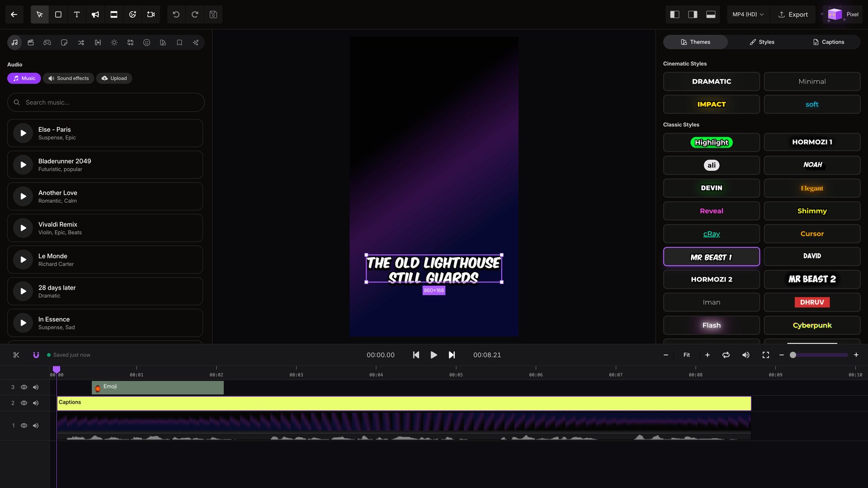Select the Upload audio tab
This screenshot has width=868, height=488.
pos(114,78)
